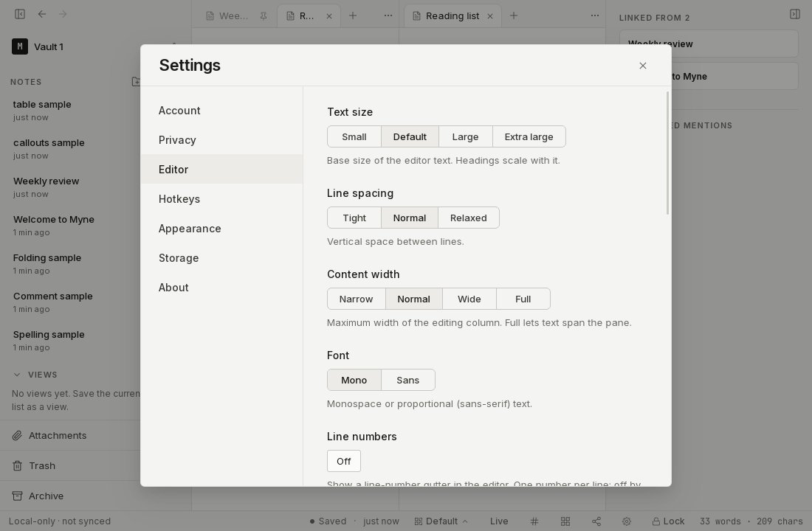This screenshot has height=531, width=812.
Task: Open Account settings section
Action: pyautogui.click(x=221, y=110)
